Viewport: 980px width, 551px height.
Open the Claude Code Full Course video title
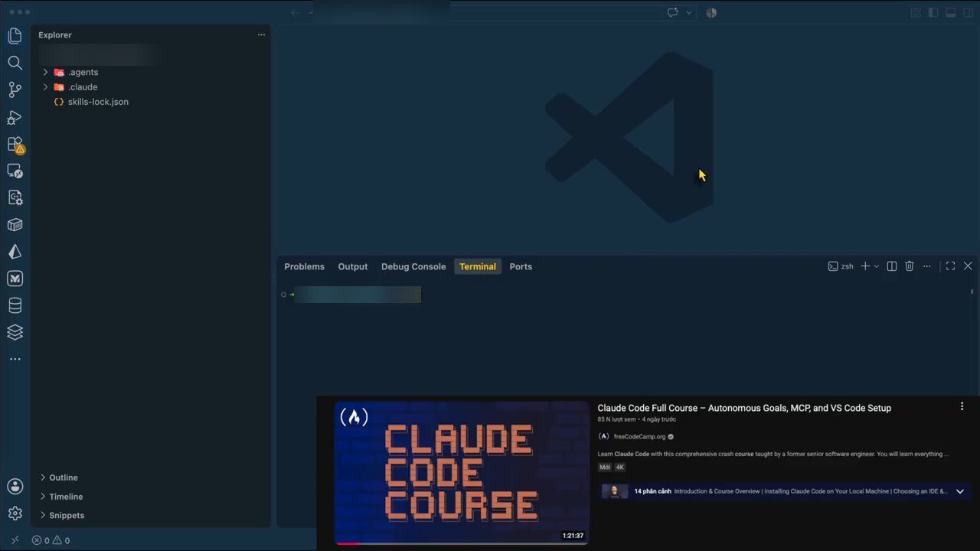[x=744, y=409]
